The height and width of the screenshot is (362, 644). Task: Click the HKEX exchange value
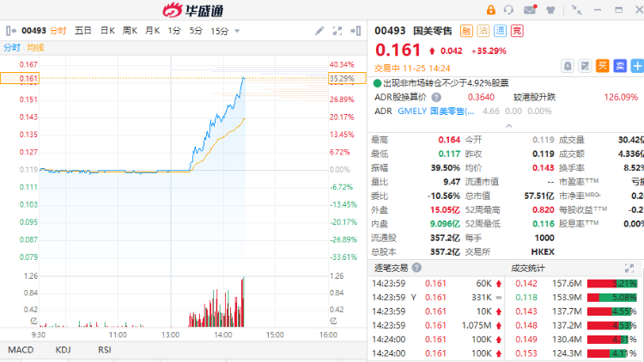543,252
